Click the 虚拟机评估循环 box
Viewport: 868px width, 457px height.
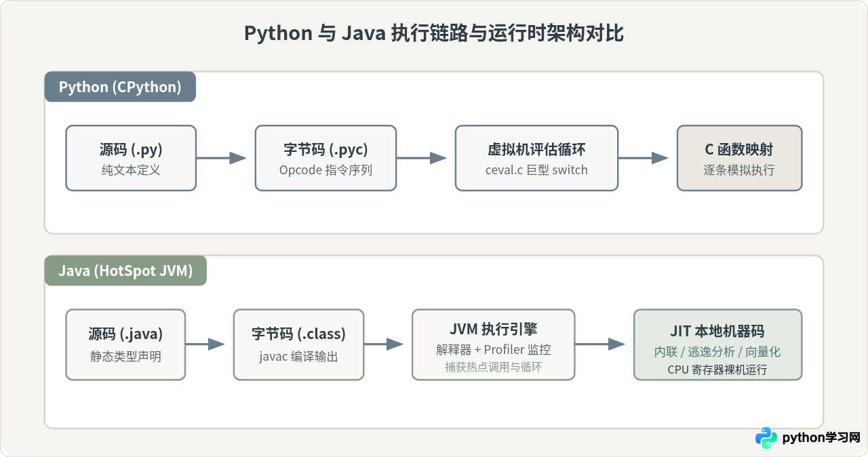click(536, 158)
